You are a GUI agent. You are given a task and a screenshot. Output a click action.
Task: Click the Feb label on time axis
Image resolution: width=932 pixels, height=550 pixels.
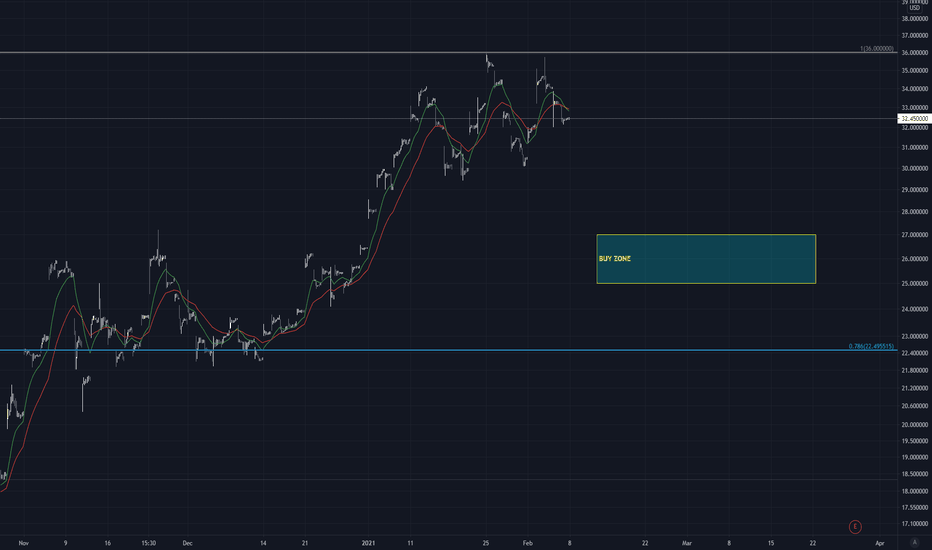pyautogui.click(x=527, y=543)
